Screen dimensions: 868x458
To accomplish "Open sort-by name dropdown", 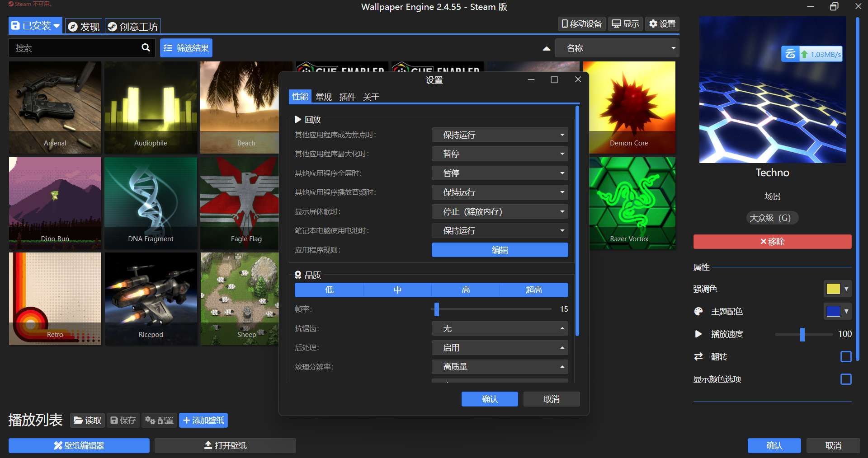I will [617, 48].
